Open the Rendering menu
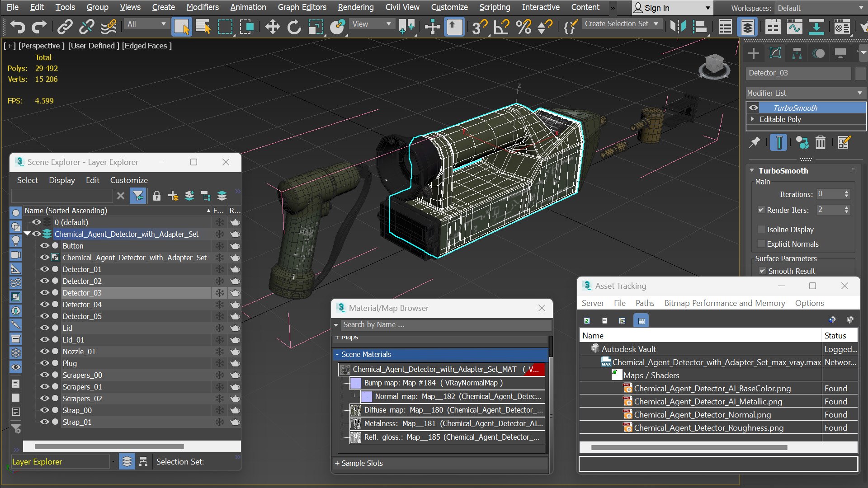The width and height of the screenshot is (868, 488). tap(355, 7)
